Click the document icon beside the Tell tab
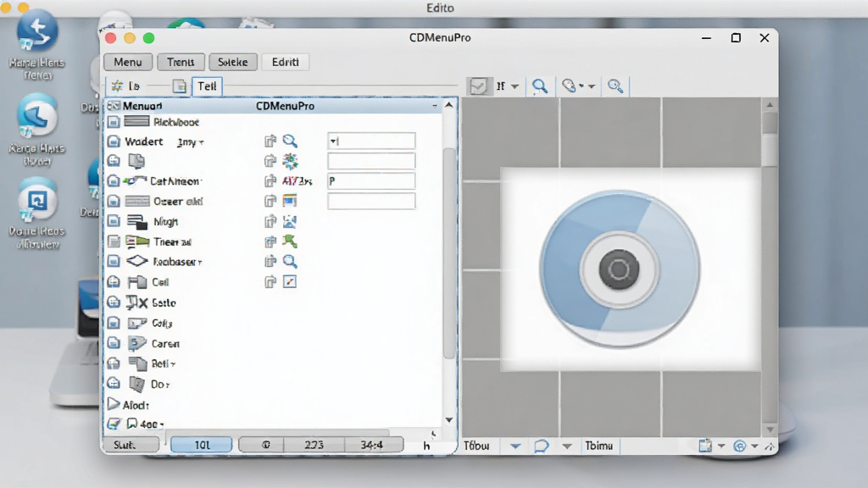 tap(179, 86)
